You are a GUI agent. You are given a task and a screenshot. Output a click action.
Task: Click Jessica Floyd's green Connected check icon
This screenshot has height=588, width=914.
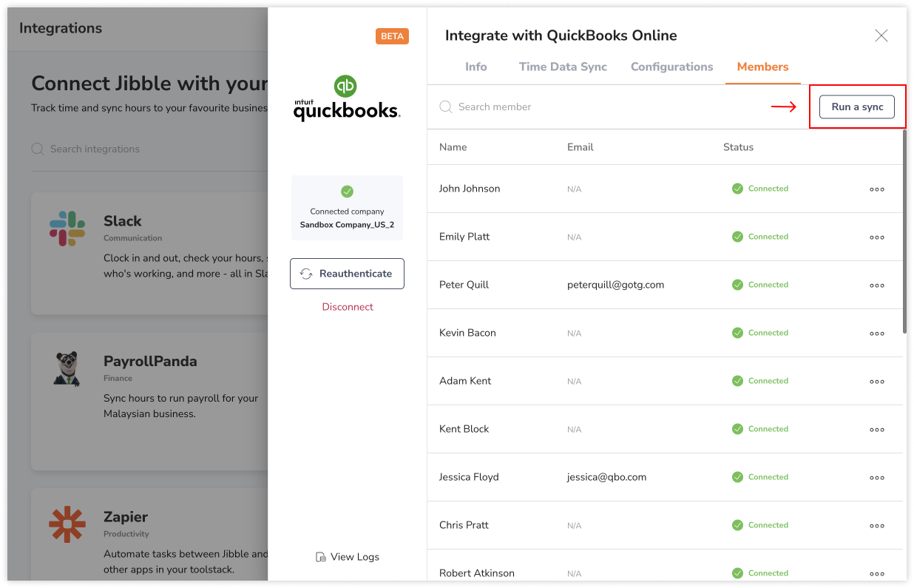737,477
